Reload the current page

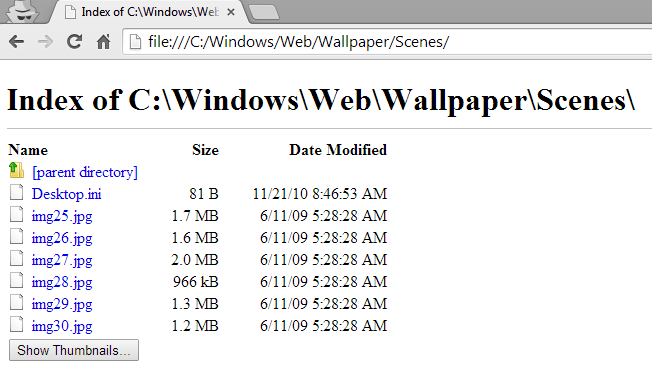(x=74, y=42)
